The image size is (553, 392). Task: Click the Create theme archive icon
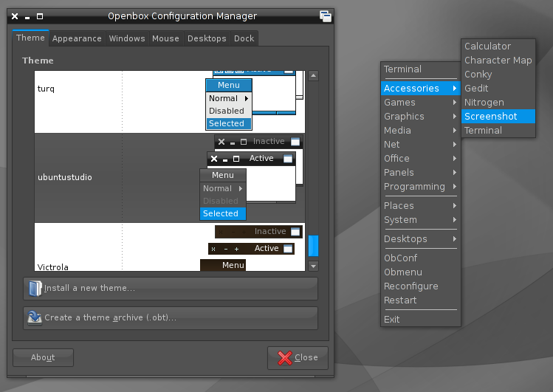[x=35, y=317]
